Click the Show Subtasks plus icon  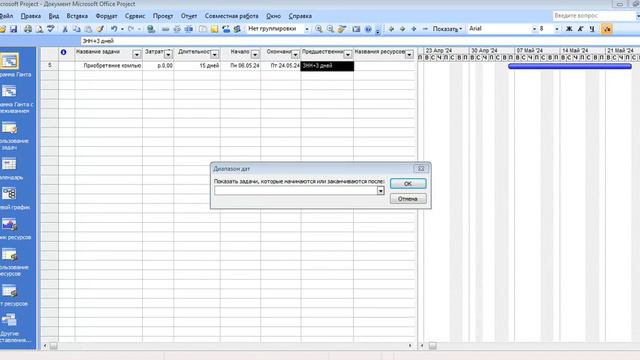[x=414, y=29]
